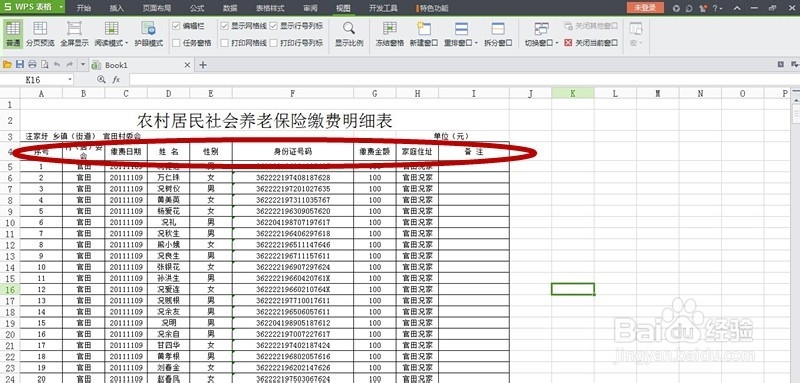Uncheck the 编辑栏 formula bar checkbox
This screenshot has width=800, height=383.
pos(176,26)
